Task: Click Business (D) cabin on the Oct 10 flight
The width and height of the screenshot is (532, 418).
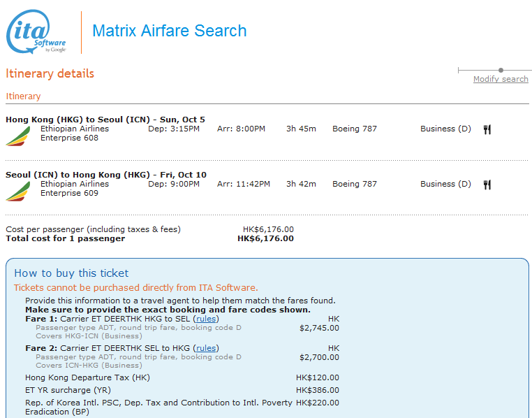Action: [x=445, y=184]
